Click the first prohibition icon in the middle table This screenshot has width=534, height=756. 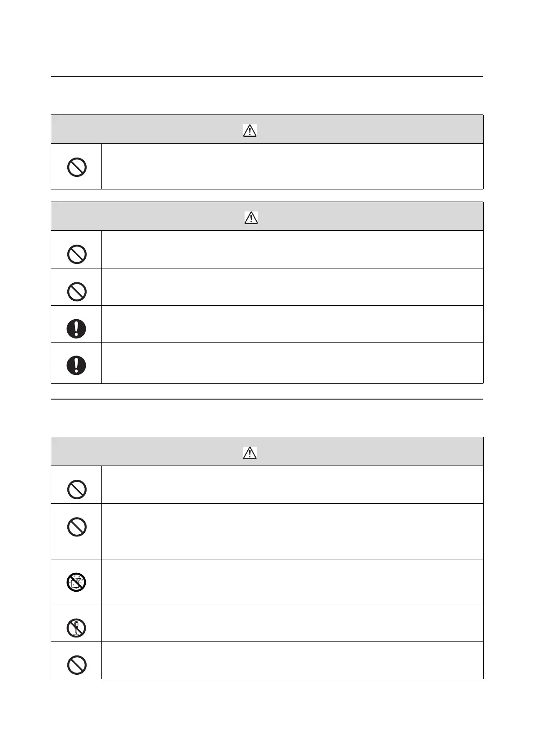(x=76, y=255)
